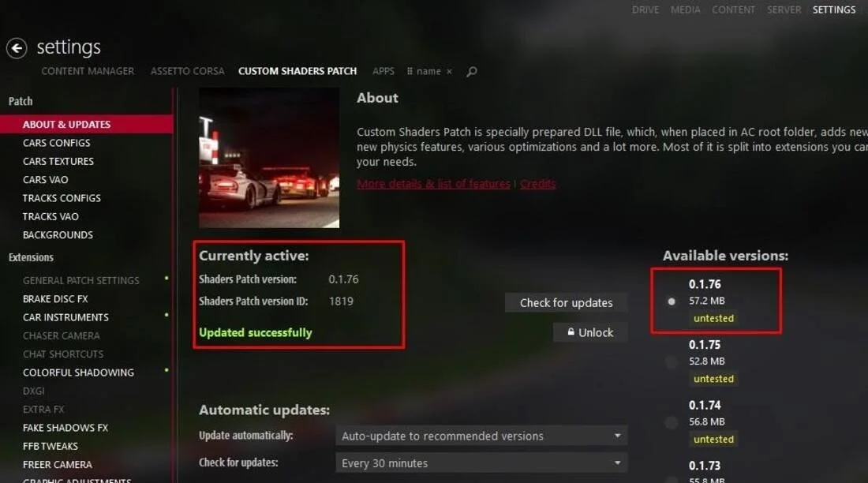Click version number 0.1.73 in list
This screenshot has height=483, width=868.
pos(705,466)
